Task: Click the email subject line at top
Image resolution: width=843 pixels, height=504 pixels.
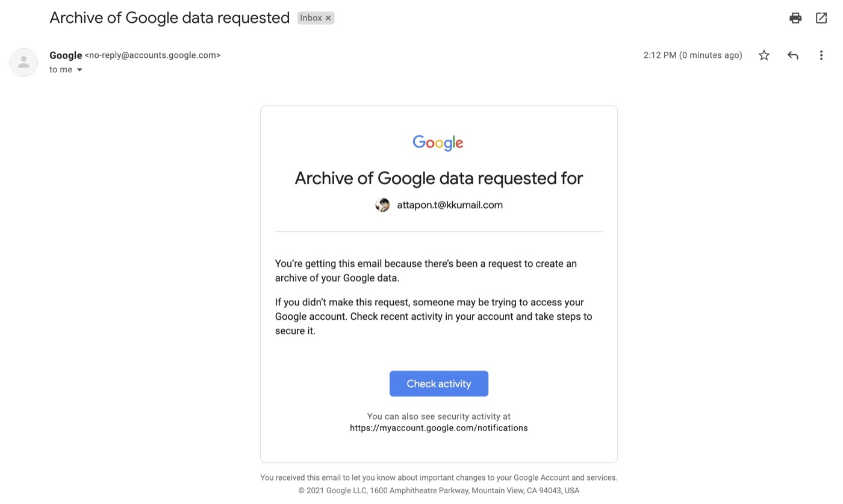Action: click(169, 18)
